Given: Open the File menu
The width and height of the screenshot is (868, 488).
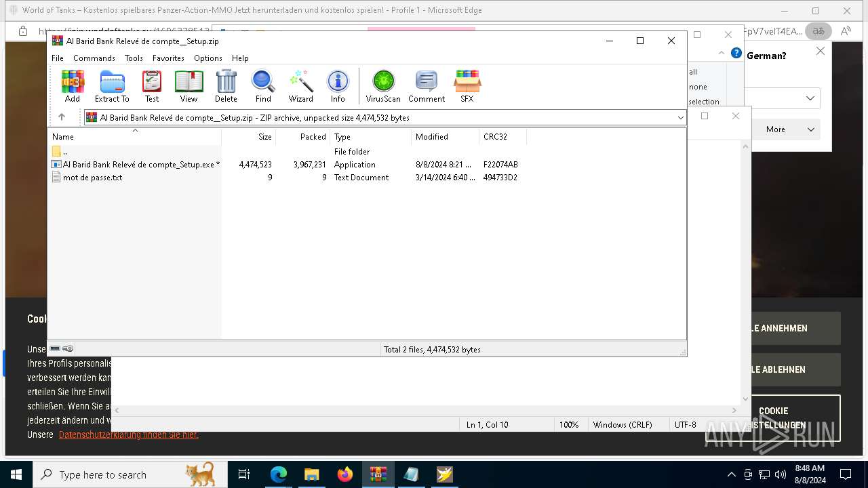Looking at the screenshot, I should [x=58, y=58].
